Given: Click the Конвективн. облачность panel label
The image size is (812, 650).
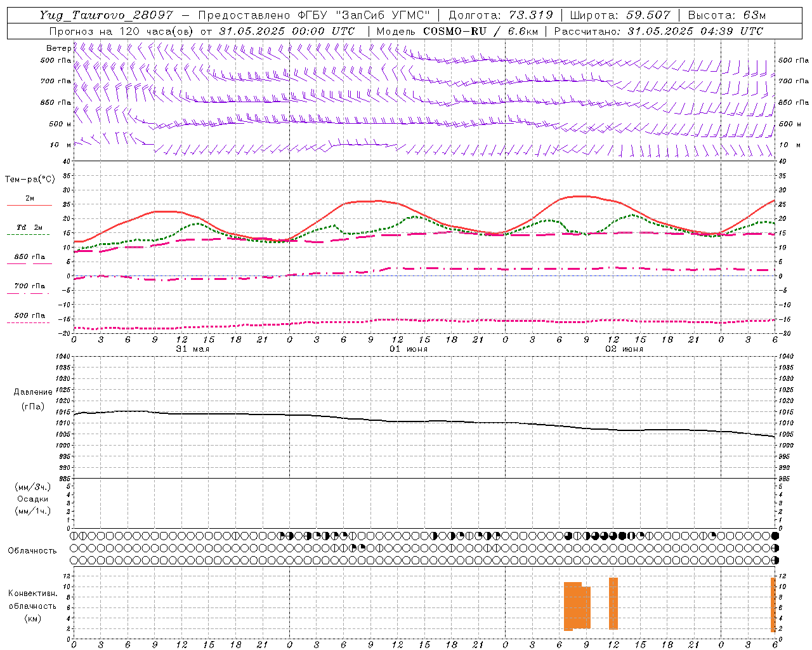Looking at the screenshot, I should click(32, 600).
